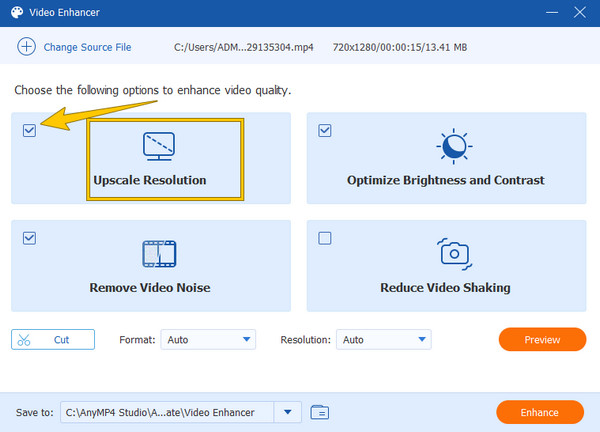Enable the Reduce Video Shaking checkbox
The height and width of the screenshot is (432, 600).
pyautogui.click(x=325, y=238)
